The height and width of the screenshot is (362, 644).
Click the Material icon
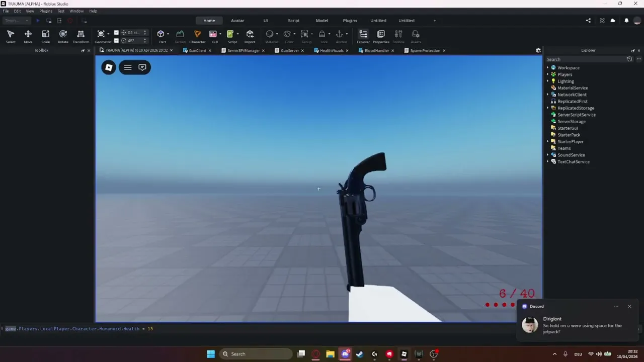pos(270,34)
